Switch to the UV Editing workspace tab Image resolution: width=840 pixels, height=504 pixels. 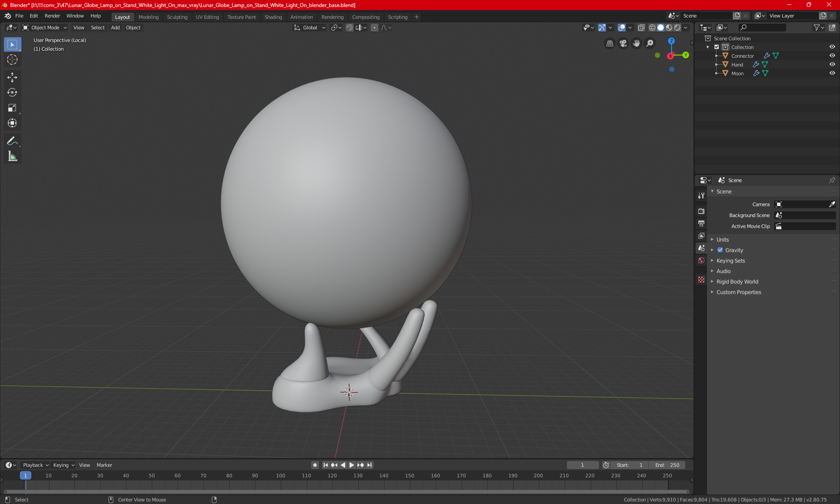click(207, 17)
